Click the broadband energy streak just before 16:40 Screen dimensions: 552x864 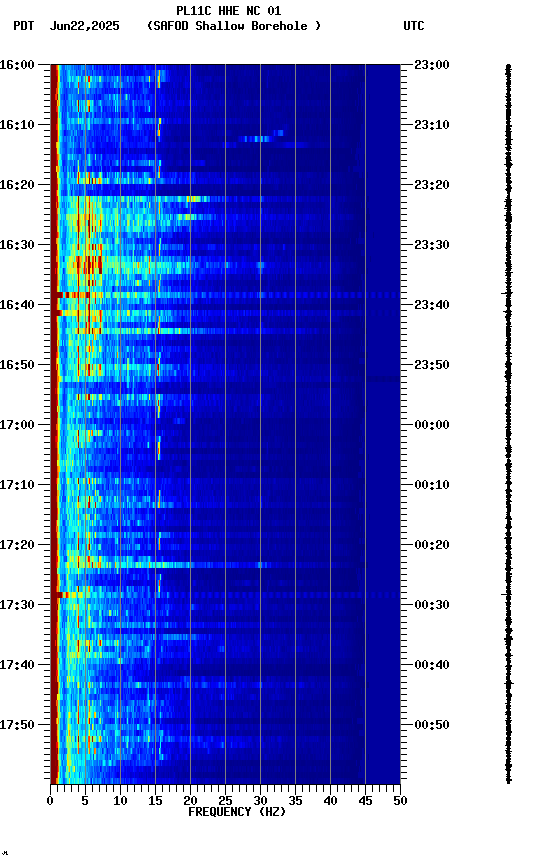pyautogui.click(x=225, y=295)
